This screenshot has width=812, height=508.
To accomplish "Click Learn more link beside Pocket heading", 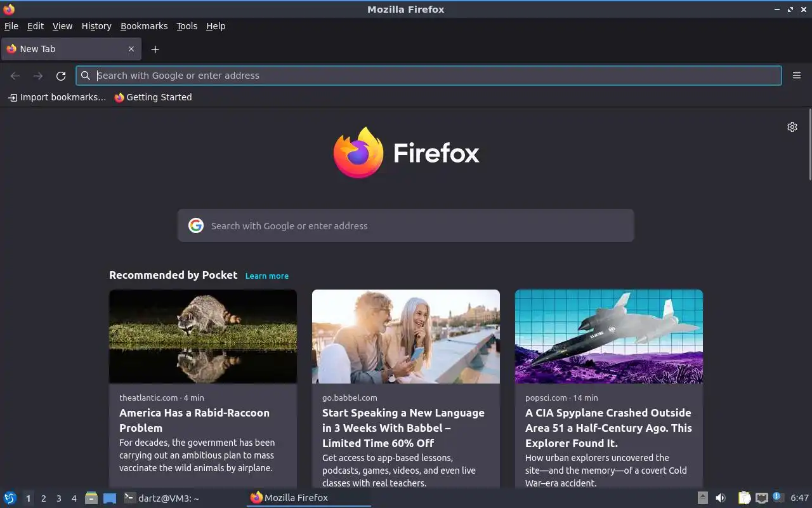I will coord(267,276).
